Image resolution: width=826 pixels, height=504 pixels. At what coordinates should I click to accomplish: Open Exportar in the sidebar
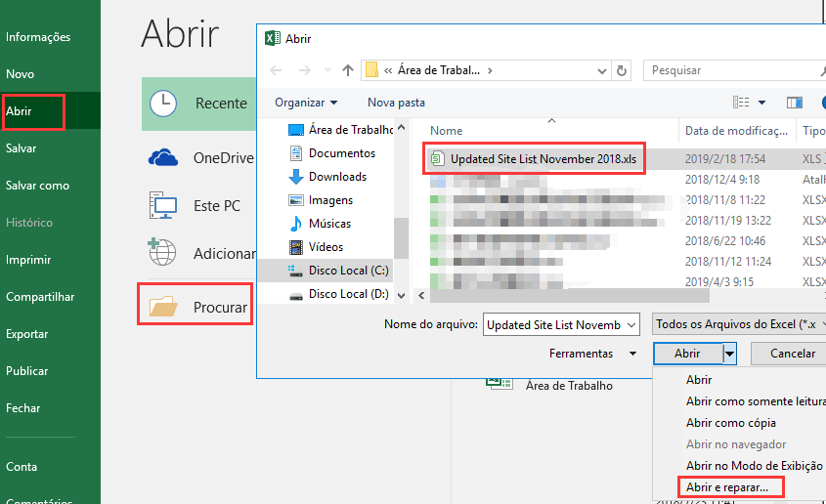pos(26,334)
